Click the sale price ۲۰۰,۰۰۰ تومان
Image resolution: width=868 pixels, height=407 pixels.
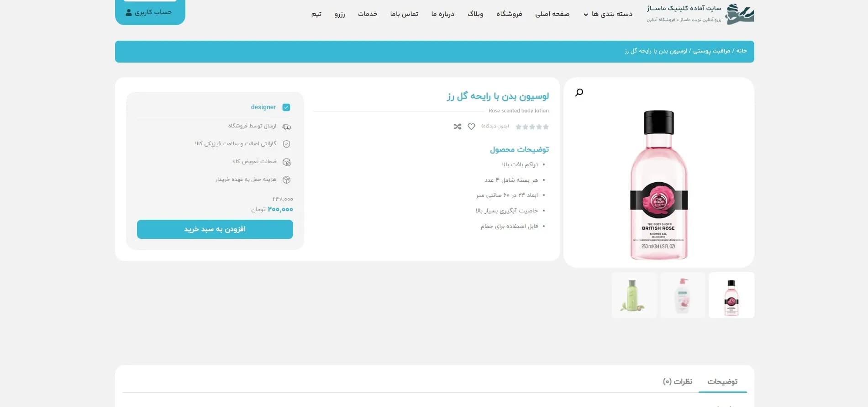point(272,209)
